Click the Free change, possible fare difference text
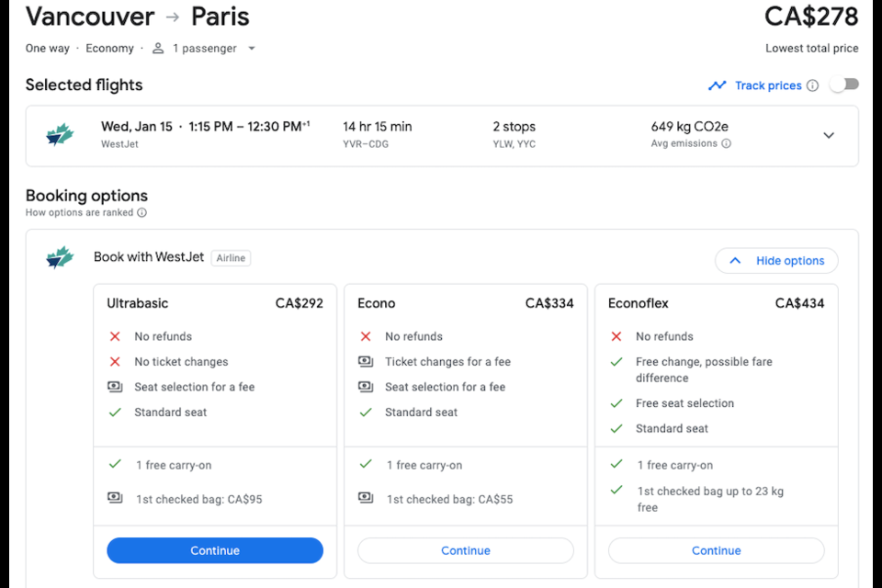 pos(704,369)
